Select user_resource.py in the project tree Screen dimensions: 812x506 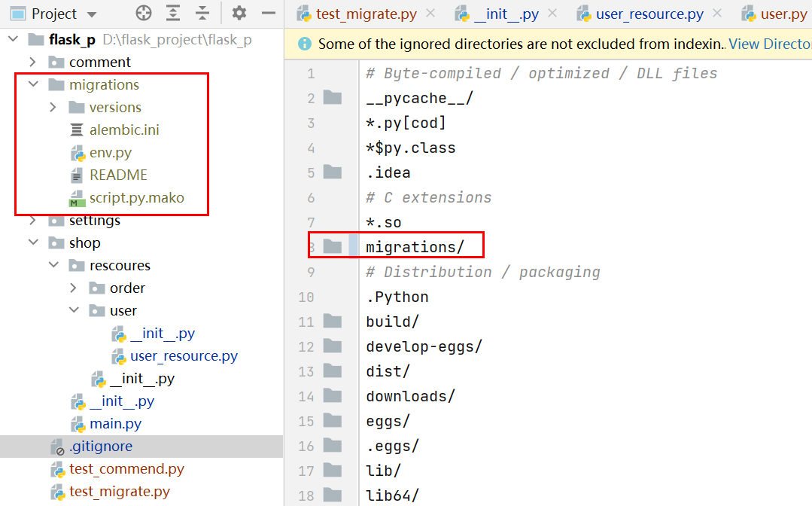184,356
